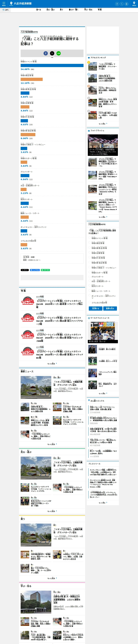138x644 pixels.
Task: Click the Bee Trains logo beside Vol.86
Action: [28, 351]
